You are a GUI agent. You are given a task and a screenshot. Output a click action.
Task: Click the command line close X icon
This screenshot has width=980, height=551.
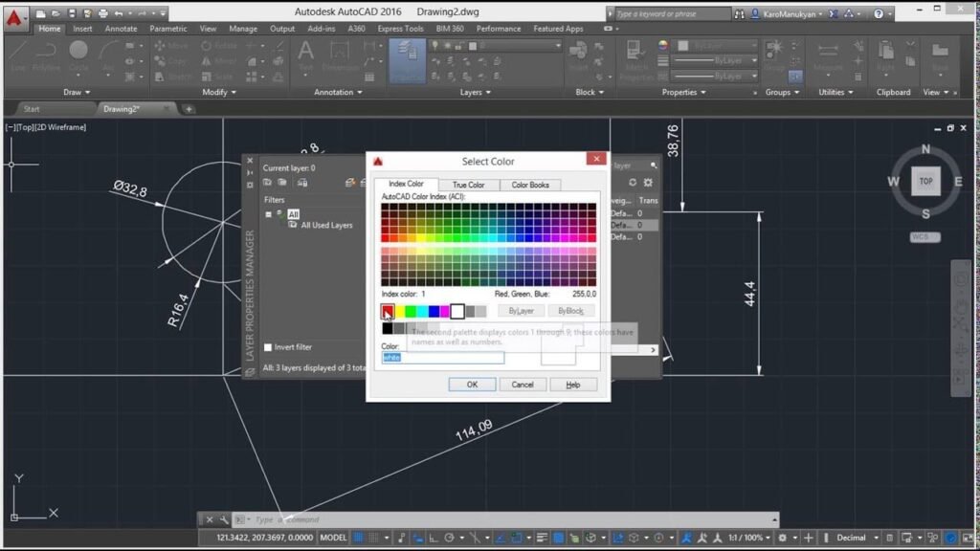click(210, 519)
